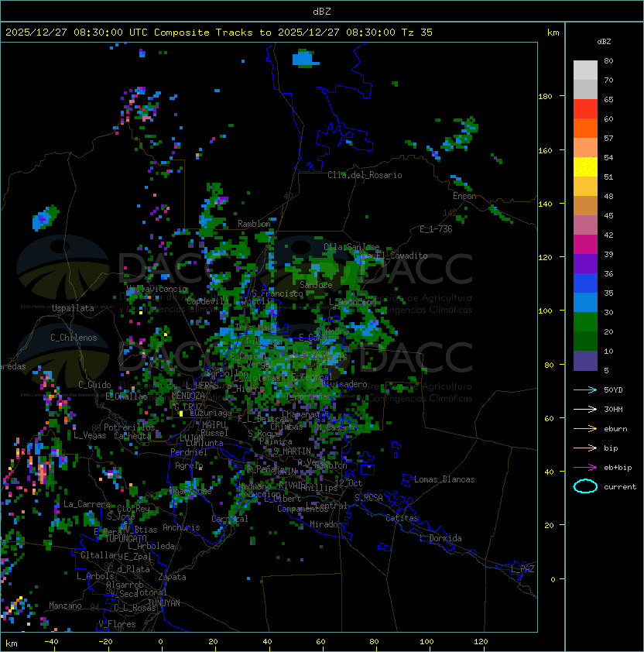Screen dimensions: 644x652
Task: Click the Cila.del_Rosario label on map
Action: (x=365, y=175)
